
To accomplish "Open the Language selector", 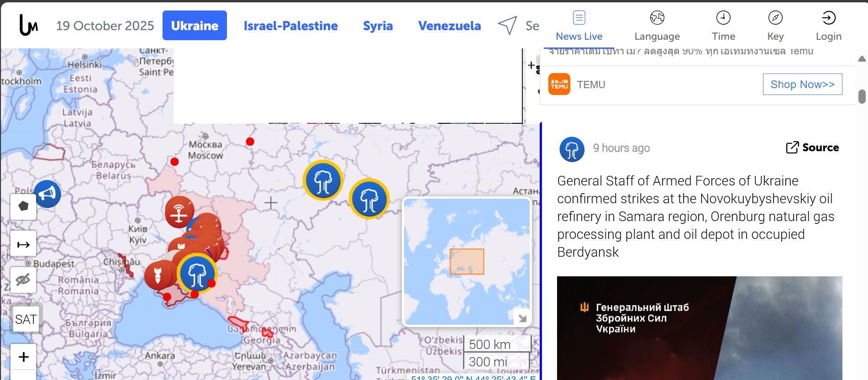I will pyautogui.click(x=657, y=26).
